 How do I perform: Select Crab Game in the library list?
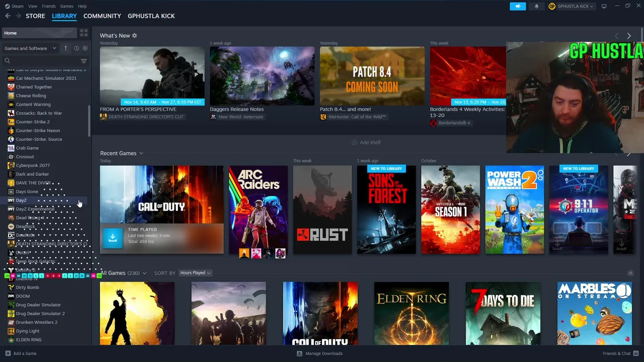point(27,148)
